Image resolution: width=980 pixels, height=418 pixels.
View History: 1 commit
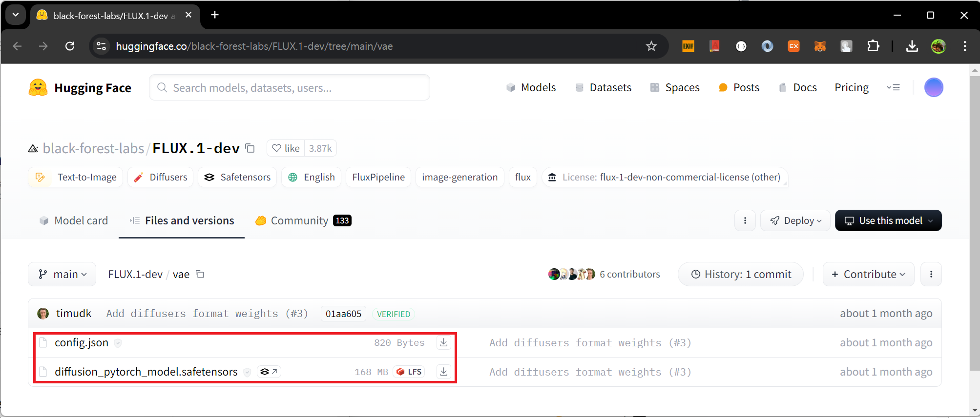(x=741, y=274)
